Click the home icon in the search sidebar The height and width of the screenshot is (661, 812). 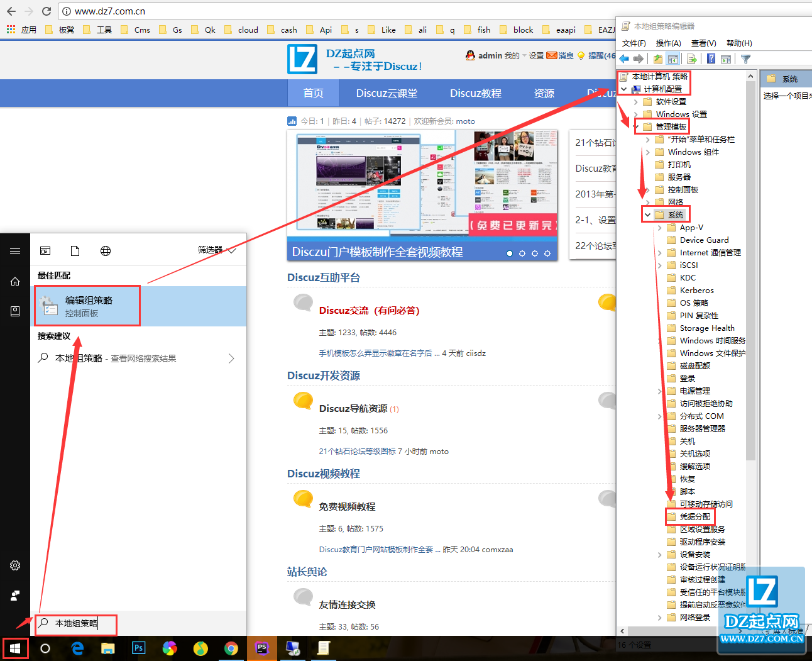(x=15, y=281)
